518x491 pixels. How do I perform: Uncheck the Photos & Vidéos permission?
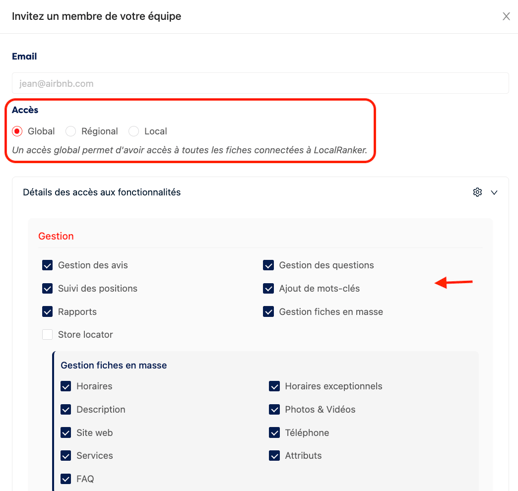point(274,409)
